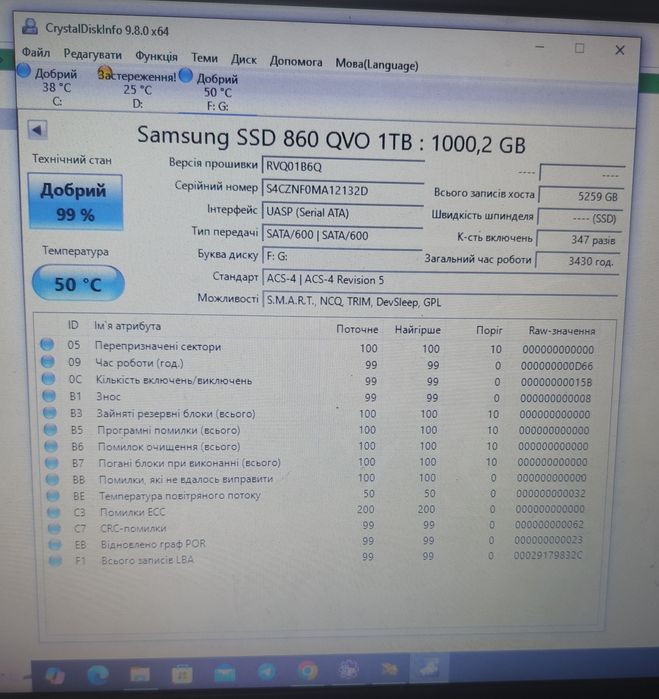
Task: Click the Найгірше column header
Action: [417, 330]
